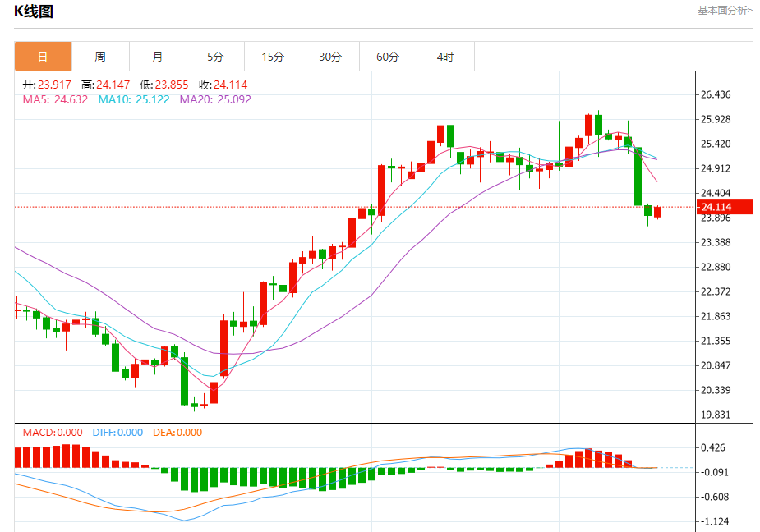
Task: Click the -1.124 MACD axis label
Action: (715, 522)
